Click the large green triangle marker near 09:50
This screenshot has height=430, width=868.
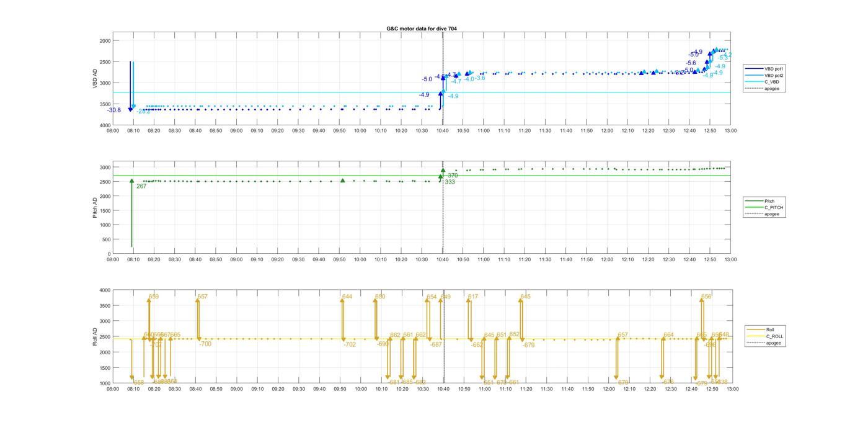[x=343, y=181]
